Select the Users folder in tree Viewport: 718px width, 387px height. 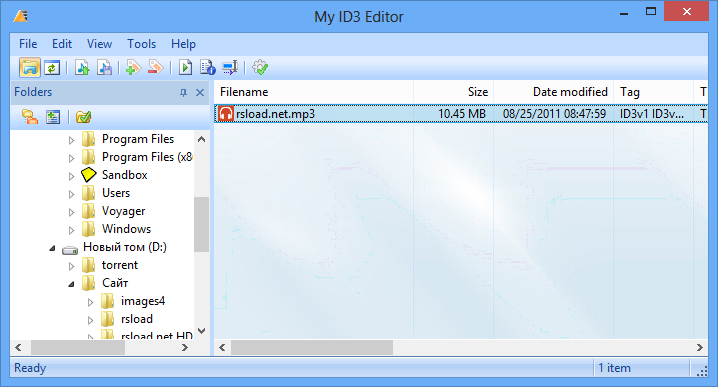tap(116, 193)
